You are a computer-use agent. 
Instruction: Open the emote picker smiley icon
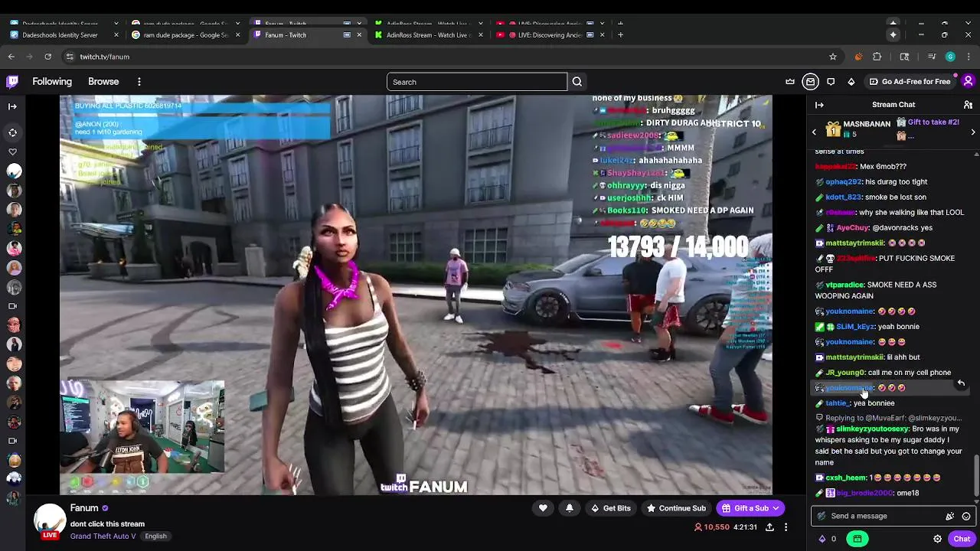pos(966,517)
